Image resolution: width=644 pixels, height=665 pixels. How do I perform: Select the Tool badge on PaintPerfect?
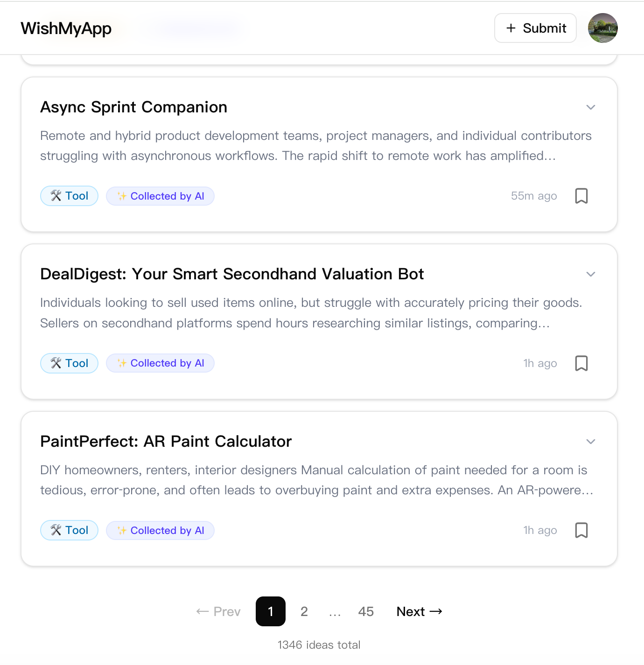(x=69, y=530)
